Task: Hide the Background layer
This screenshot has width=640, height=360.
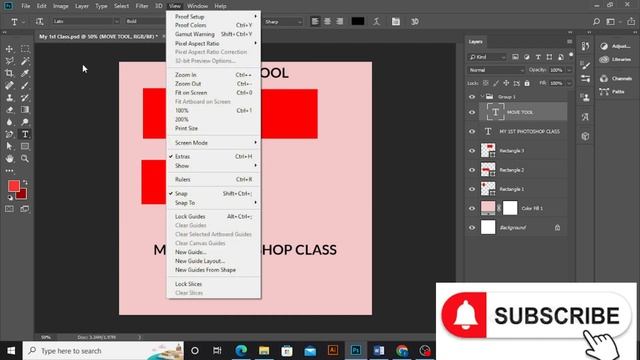Action: 472,227
